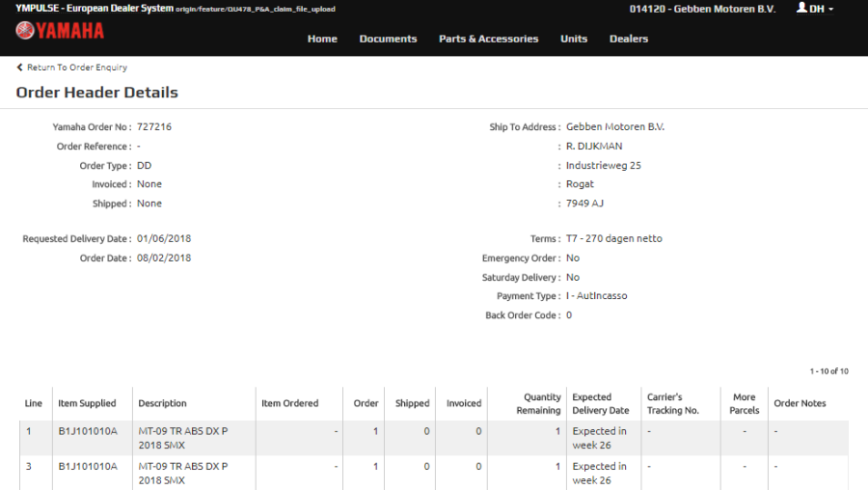868x490 pixels.
Task: Select order date 08/02/2018
Action: point(164,258)
